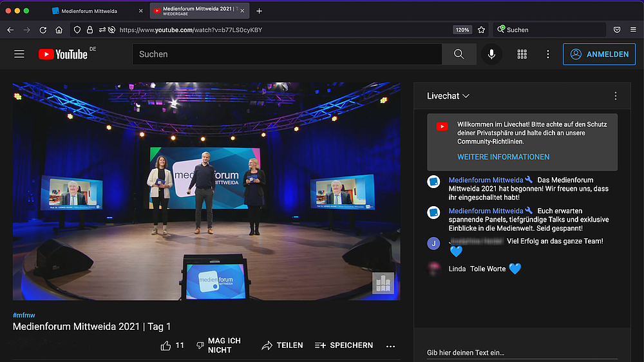Click the YouTube search magnifier button

[459, 54]
